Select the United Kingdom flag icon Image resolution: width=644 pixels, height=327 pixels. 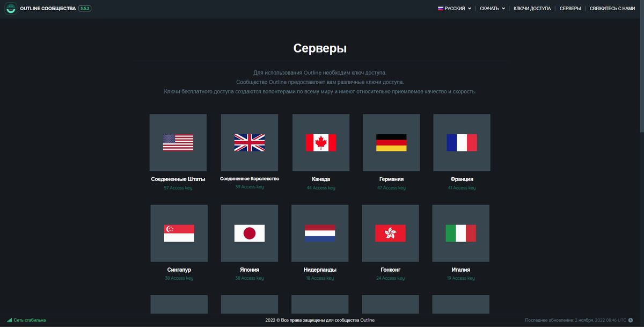pyautogui.click(x=249, y=142)
